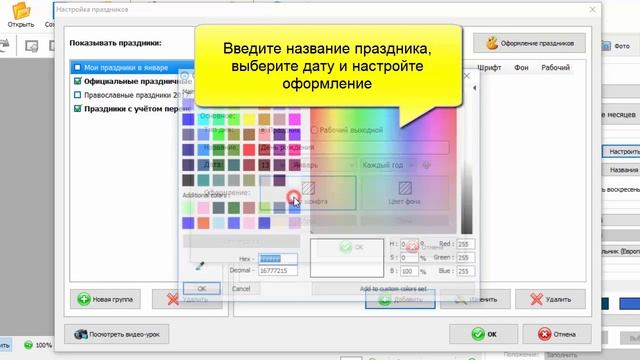
Task: Open the Январь month dropdown
Action: click(x=323, y=165)
